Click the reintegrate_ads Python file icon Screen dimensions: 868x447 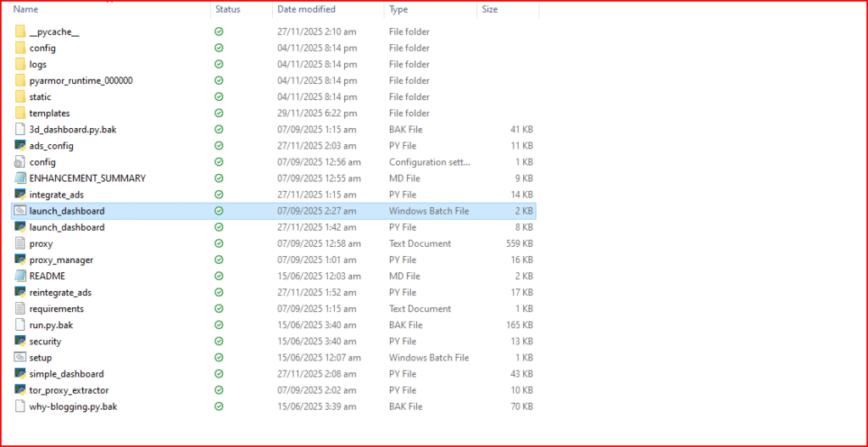pyautogui.click(x=20, y=293)
